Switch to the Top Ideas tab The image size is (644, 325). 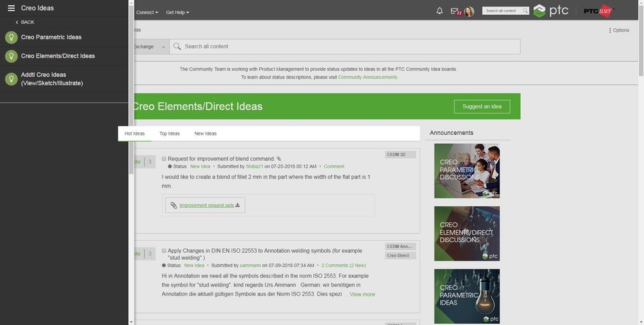pos(170,133)
